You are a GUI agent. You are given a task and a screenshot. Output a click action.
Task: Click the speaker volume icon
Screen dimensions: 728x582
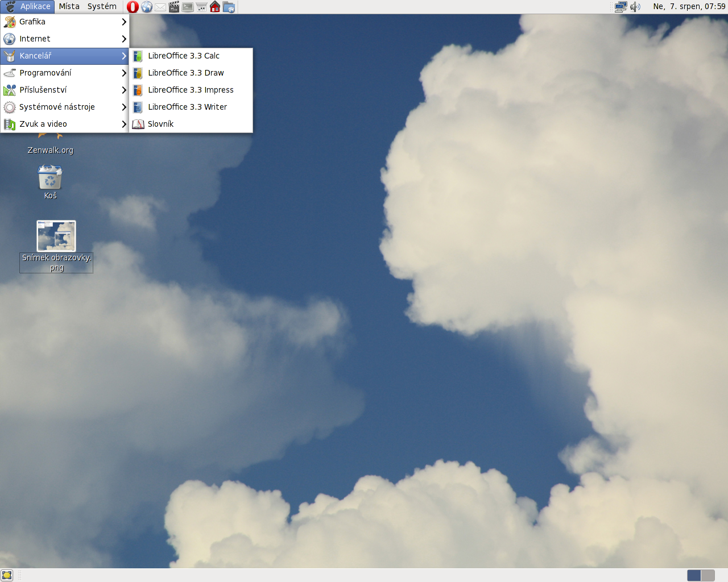pos(635,7)
